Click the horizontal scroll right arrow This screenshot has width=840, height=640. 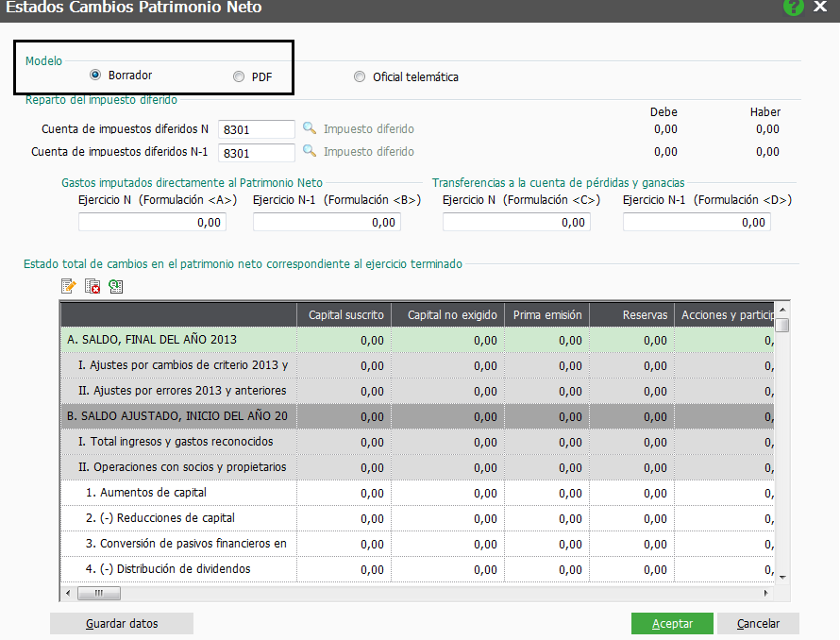click(x=766, y=594)
